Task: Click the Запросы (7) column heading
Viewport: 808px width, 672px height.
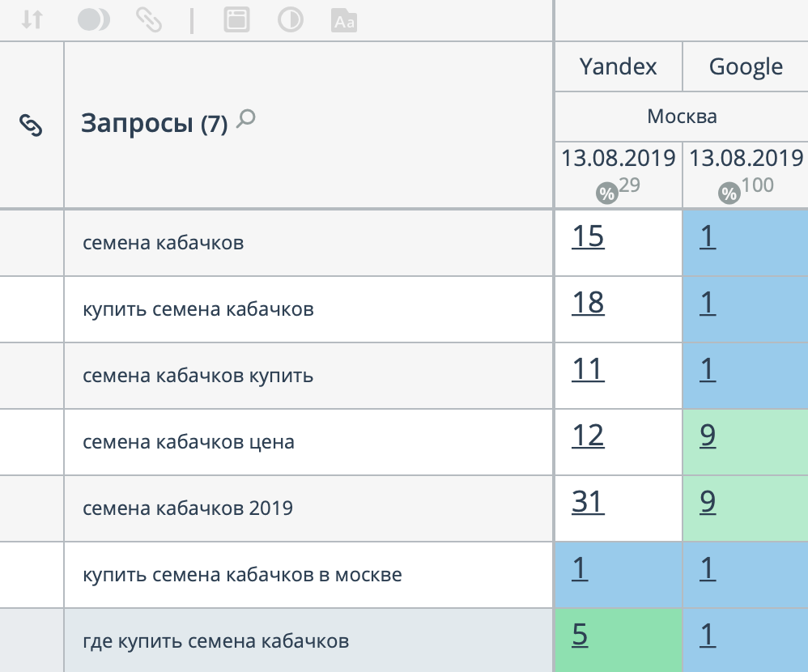Action: click(x=154, y=124)
